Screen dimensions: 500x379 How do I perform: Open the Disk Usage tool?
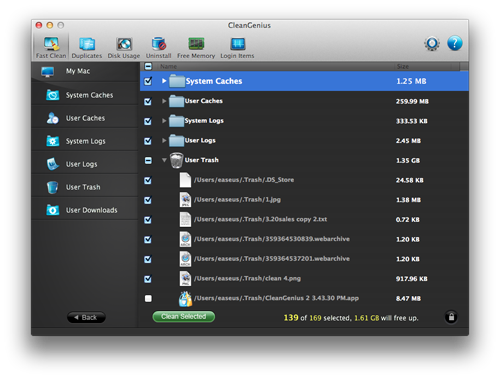124,47
